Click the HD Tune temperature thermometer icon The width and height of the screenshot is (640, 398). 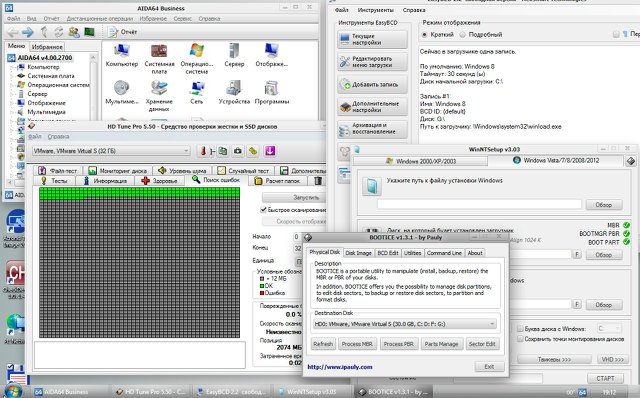click(x=203, y=151)
